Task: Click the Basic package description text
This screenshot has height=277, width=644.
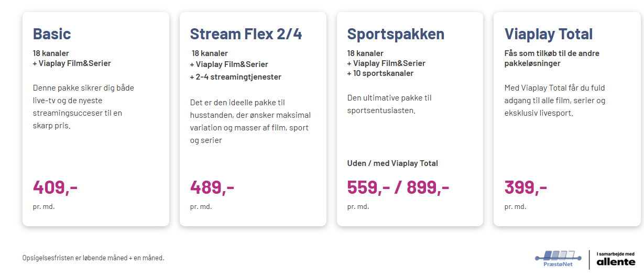Action: pos(83,107)
